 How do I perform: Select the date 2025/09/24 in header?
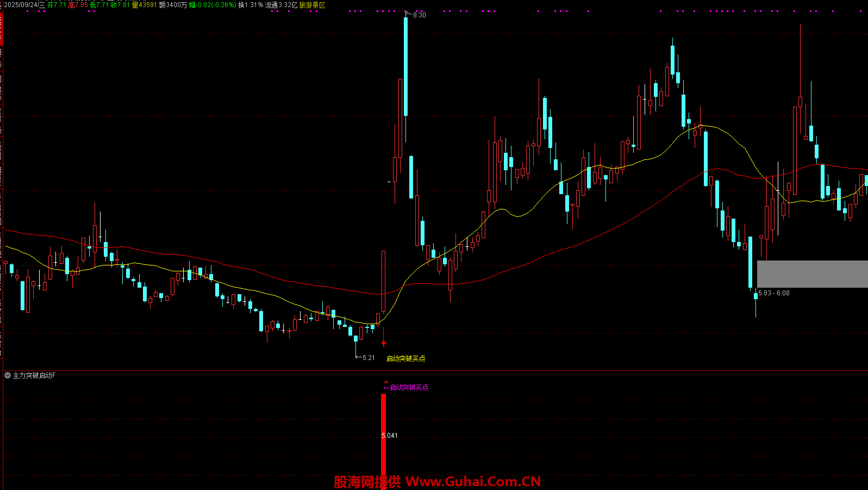pos(25,5)
